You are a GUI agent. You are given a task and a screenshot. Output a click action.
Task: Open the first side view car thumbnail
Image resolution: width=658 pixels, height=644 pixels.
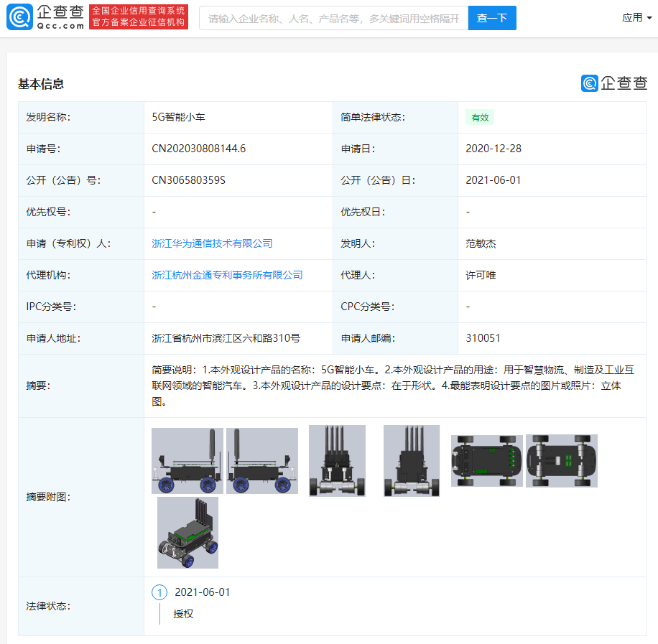point(187,461)
